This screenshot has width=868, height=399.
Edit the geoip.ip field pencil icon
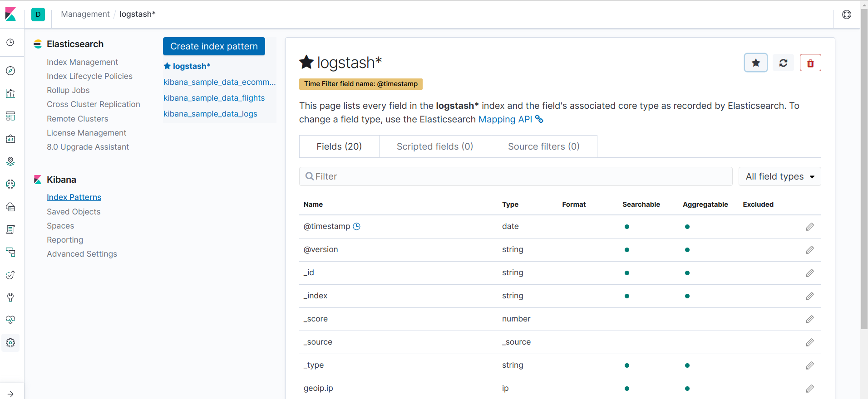810,389
